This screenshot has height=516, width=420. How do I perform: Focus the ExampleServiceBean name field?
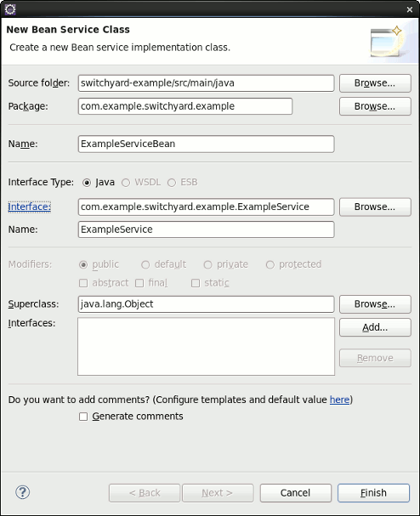(x=206, y=145)
